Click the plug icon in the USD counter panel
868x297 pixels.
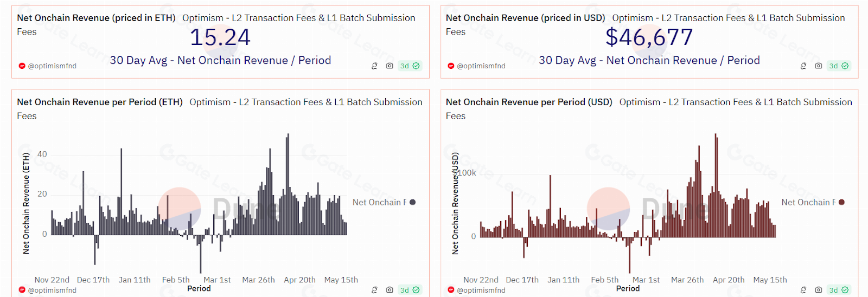(803, 66)
